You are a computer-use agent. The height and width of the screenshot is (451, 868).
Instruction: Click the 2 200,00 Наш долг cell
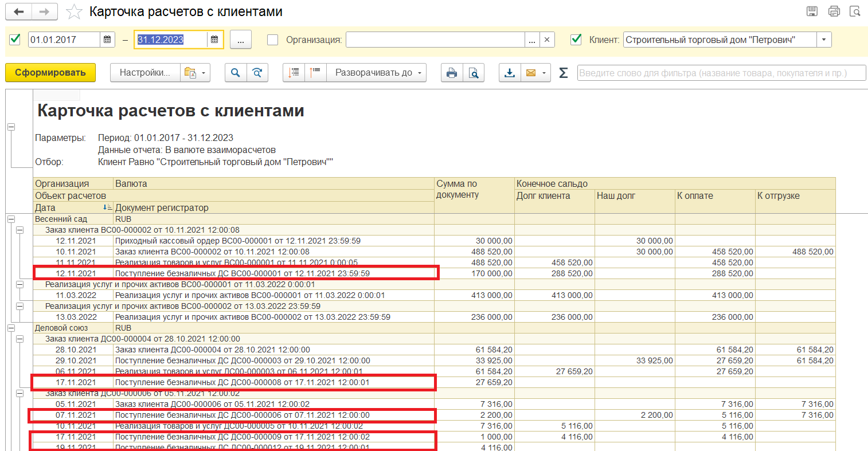pyautogui.click(x=635, y=415)
